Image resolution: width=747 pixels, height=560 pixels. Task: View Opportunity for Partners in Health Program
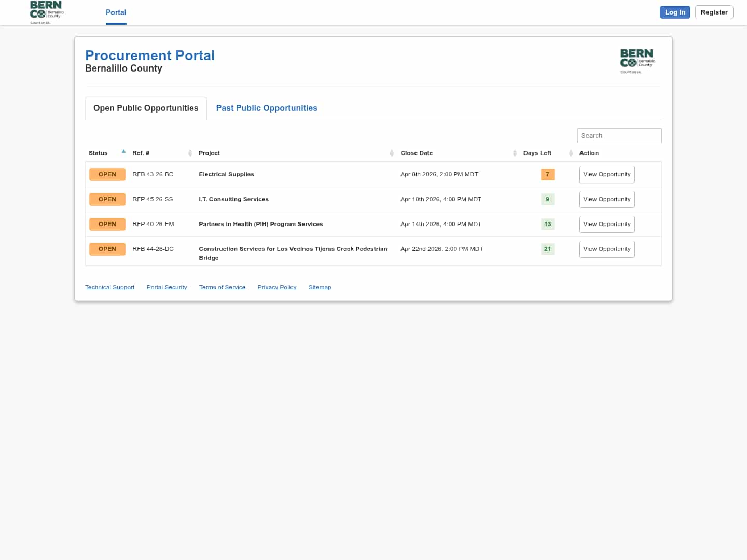pyautogui.click(x=606, y=225)
